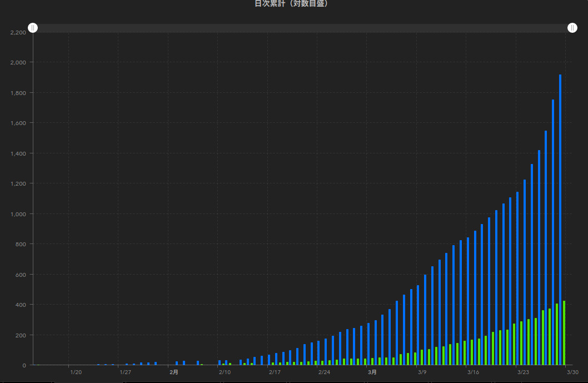
Task: Click the 3/23 date label on x-axis
Action: pos(523,372)
